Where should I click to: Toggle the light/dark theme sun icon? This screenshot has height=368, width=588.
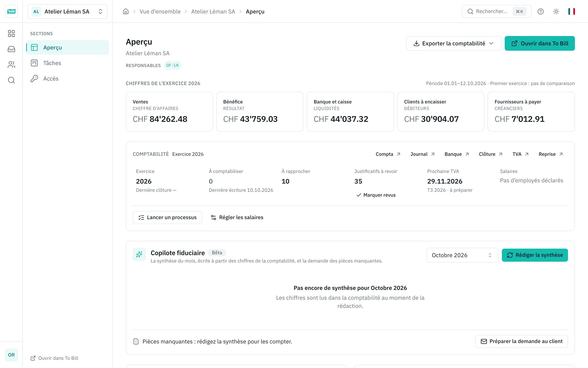point(556,11)
